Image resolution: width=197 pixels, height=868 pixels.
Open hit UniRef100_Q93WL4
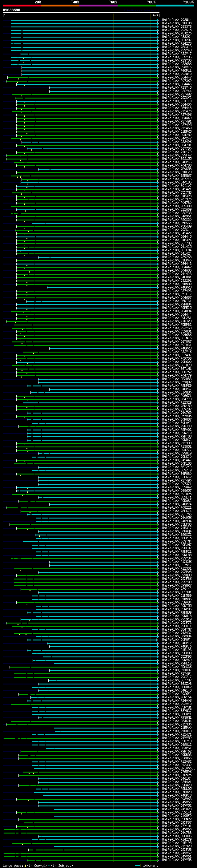coord(177,20)
